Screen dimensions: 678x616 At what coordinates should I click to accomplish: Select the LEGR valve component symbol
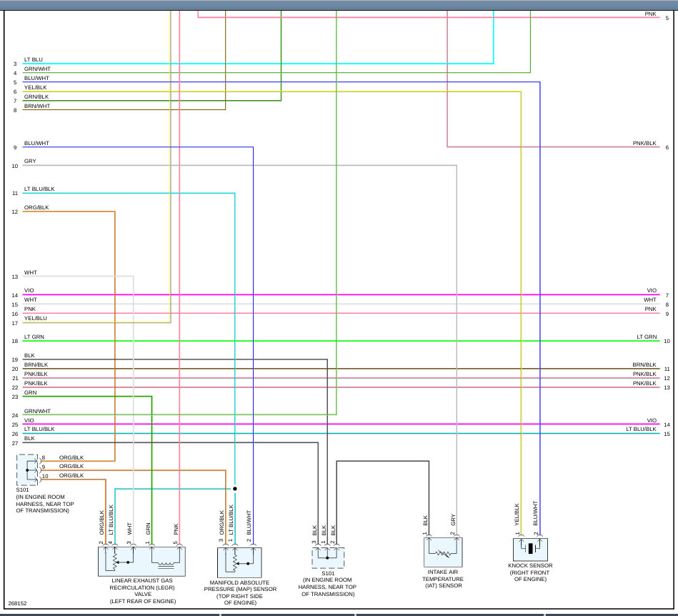point(142,561)
